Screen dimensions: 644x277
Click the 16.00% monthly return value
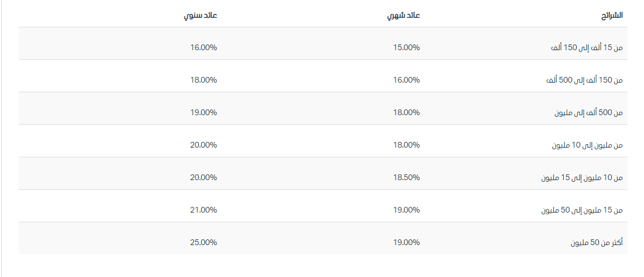pyautogui.click(x=406, y=80)
